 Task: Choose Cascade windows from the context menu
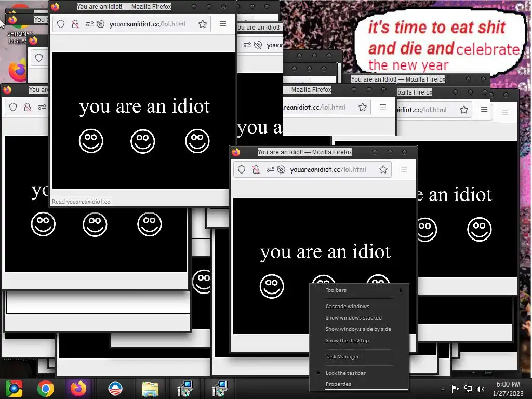[x=348, y=306]
